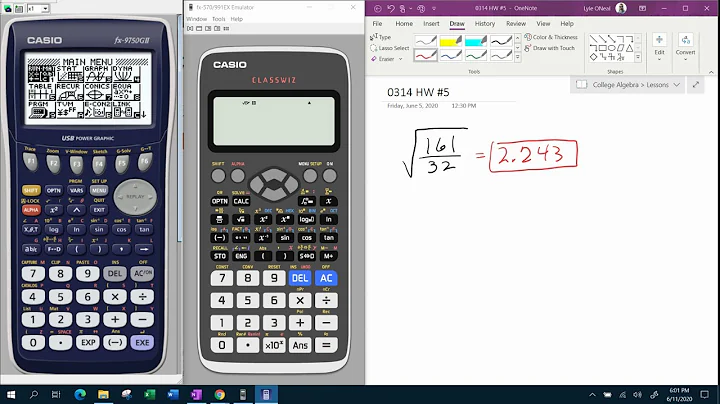Open the Help menu in ClassWiz emulator
Image resolution: width=720 pixels, height=404 pixels.
(236, 19)
